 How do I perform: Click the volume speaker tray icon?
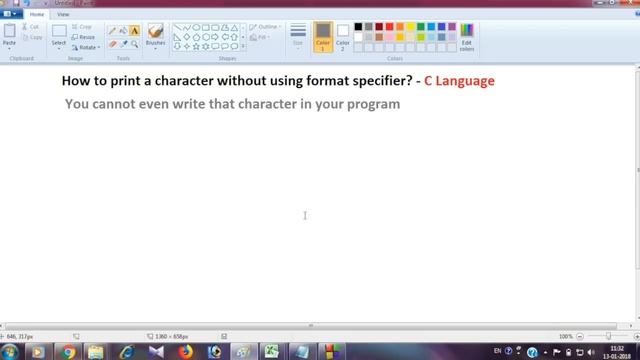click(x=591, y=352)
